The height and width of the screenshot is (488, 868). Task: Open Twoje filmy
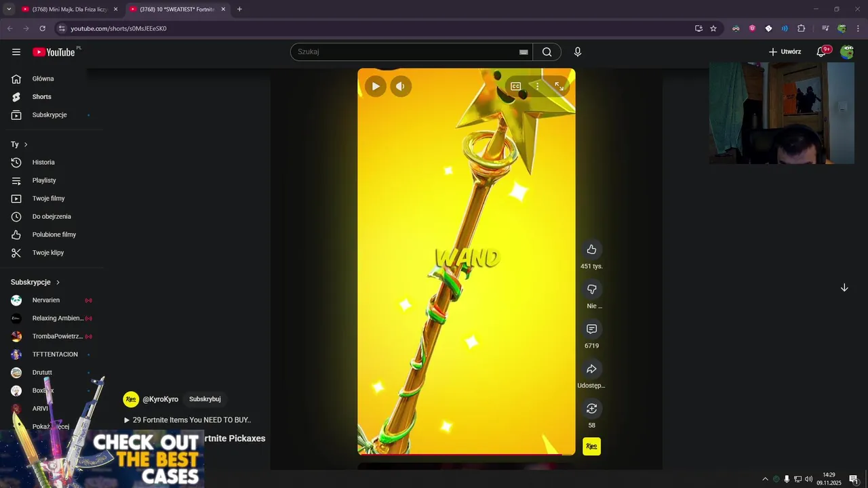point(49,199)
